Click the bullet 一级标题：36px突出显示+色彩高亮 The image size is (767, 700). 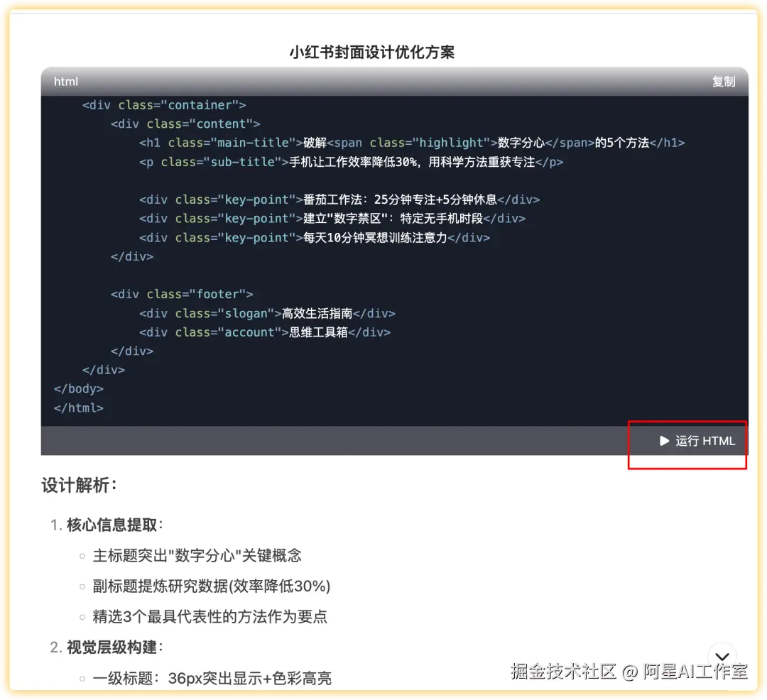pyautogui.click(x=212, y=678)
